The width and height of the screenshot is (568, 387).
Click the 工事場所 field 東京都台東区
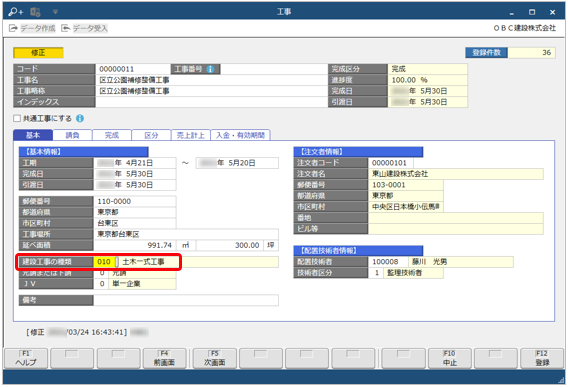pos(186,234)
